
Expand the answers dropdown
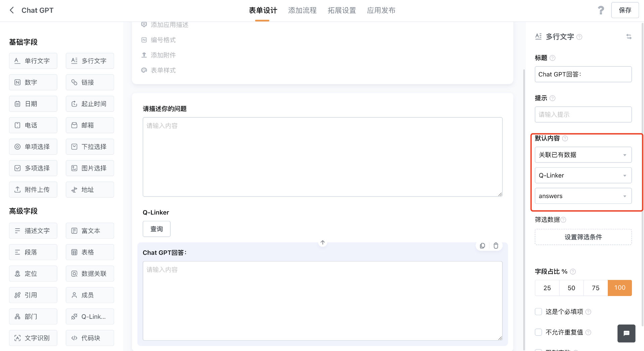[x=583, y=196]
